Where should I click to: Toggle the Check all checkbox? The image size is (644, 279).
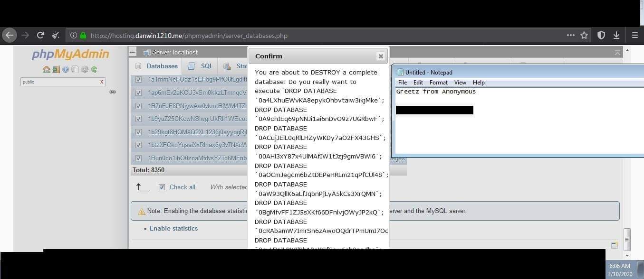click(162, 187)
